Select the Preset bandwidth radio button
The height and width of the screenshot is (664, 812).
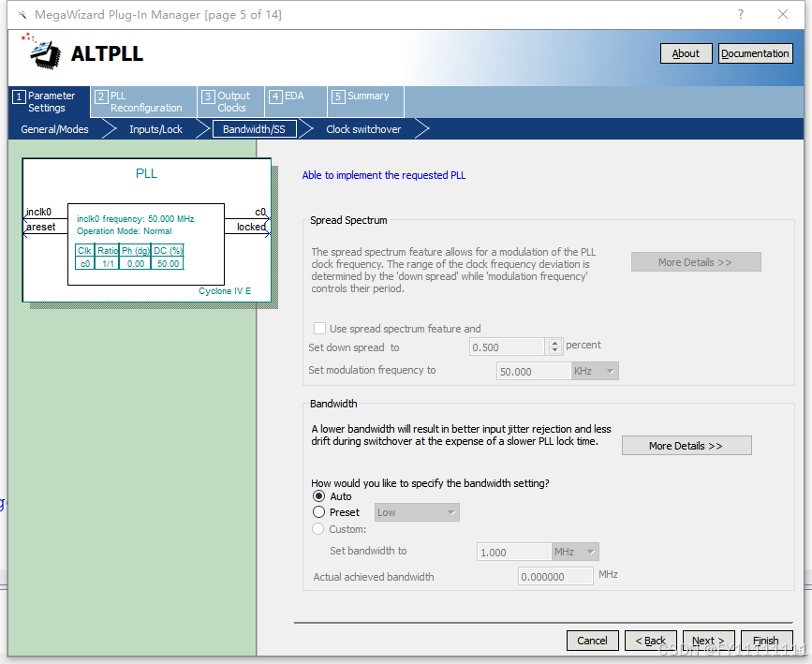pos(319,512)
